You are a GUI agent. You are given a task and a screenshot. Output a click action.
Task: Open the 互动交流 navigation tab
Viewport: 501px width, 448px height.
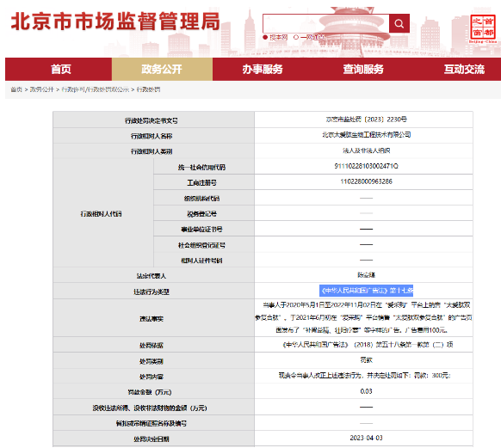464,69
